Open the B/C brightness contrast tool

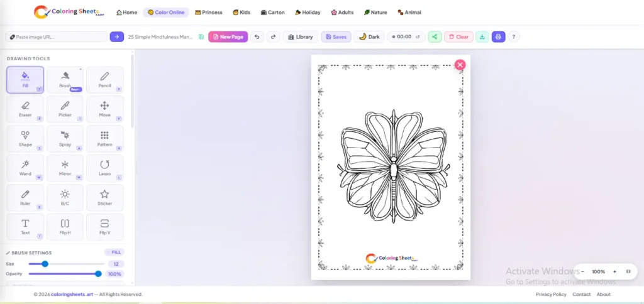65,197
